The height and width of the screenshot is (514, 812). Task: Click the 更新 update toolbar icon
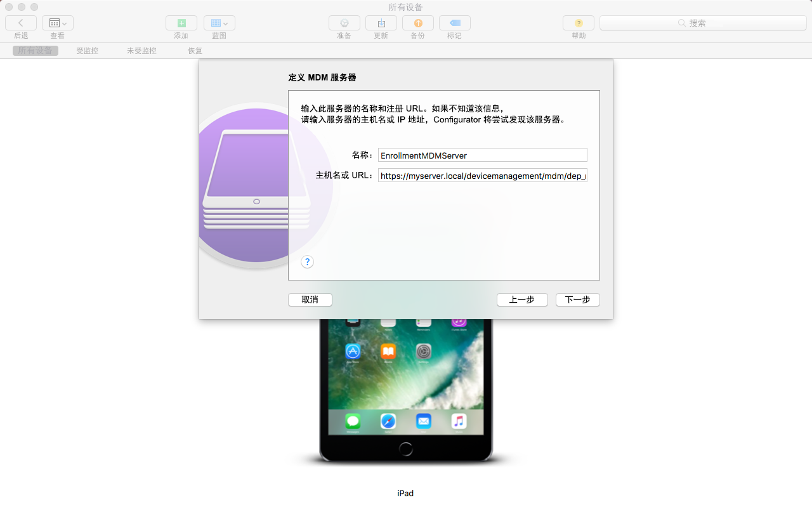coord(381,23)
